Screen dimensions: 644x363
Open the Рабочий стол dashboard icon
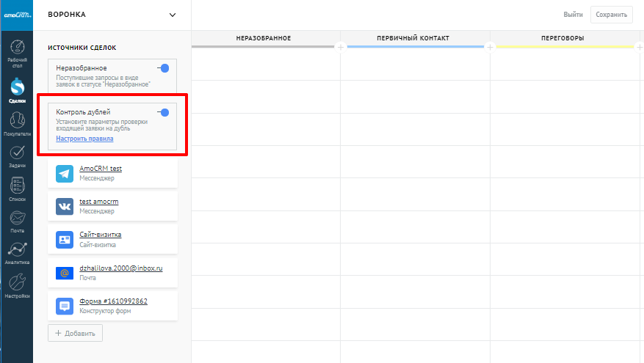(16, 48)
